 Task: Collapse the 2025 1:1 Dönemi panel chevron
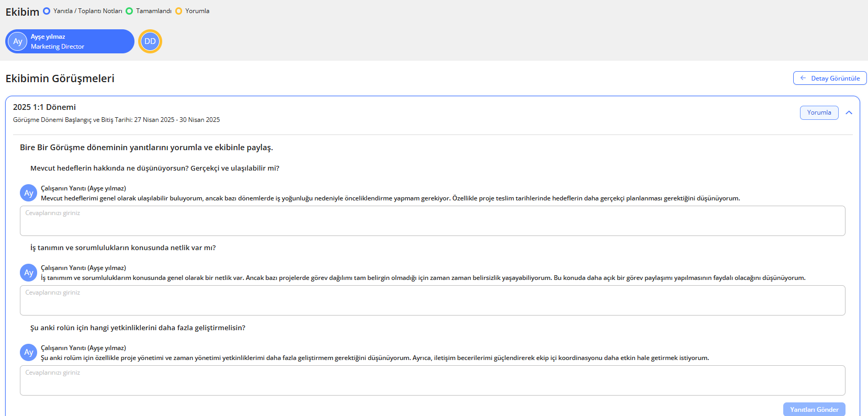(849, 113)
